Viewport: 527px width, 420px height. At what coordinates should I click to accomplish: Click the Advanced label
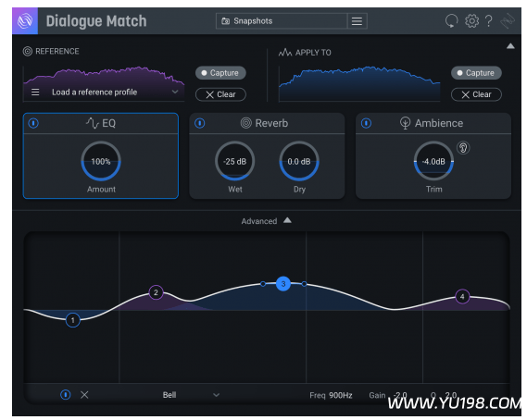click(x=259, y=221)
